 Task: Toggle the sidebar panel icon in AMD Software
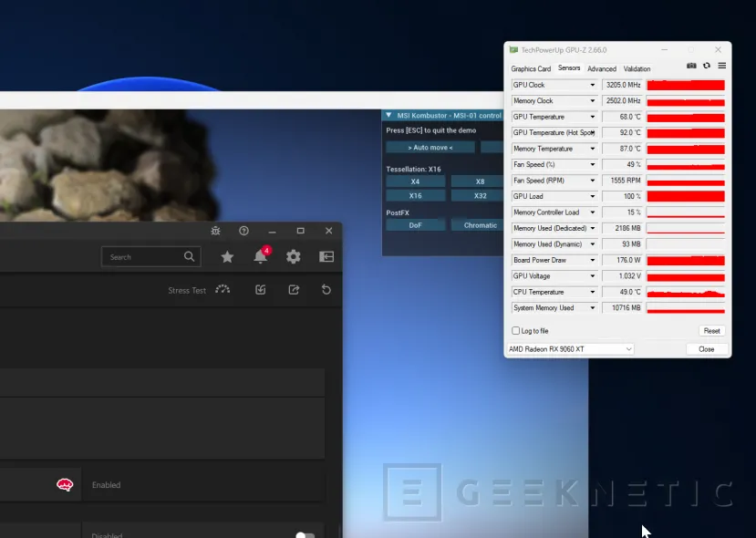326,256
